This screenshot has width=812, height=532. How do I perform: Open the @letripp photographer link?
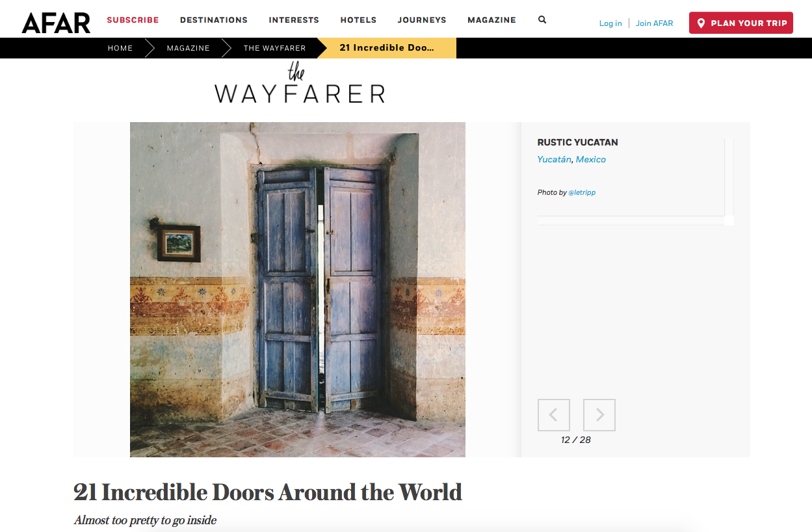click(582, 193)
